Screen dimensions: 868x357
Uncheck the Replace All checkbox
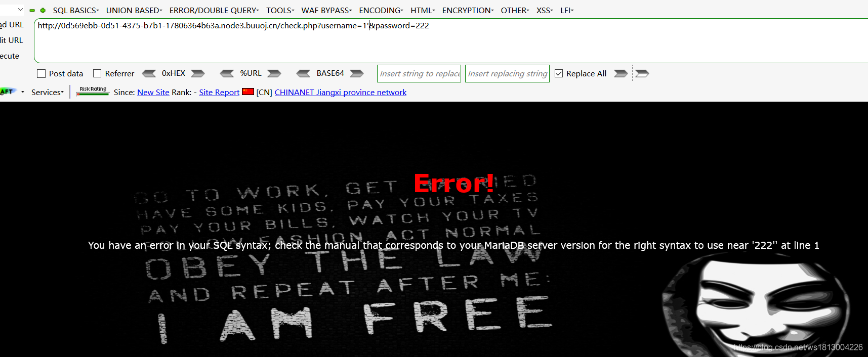[559, 74]
